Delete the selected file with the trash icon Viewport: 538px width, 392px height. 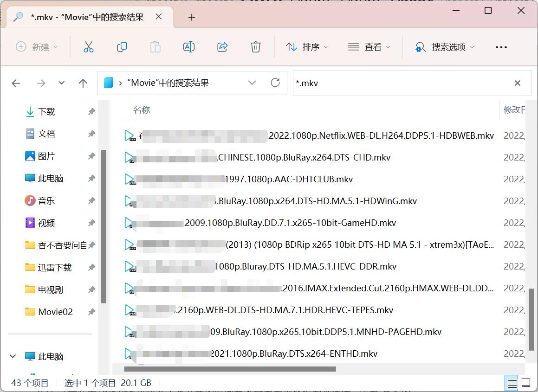(x=255, y=46)
